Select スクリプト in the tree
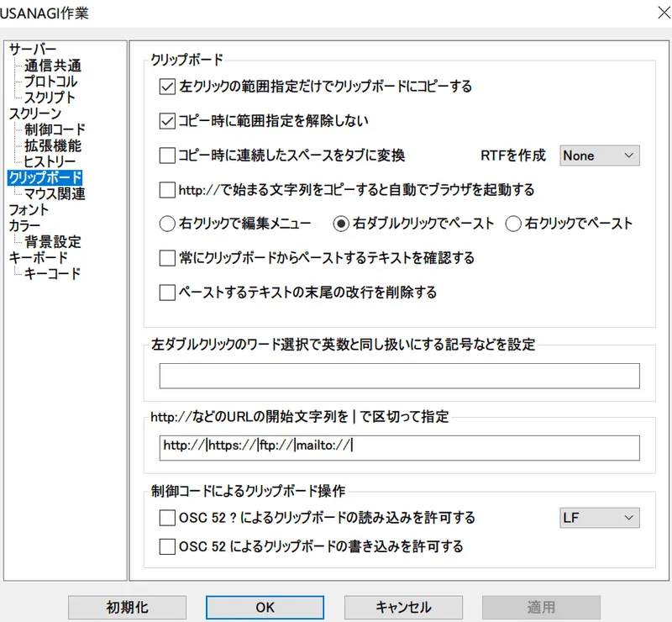Screen dimensions: 672x622 [50, 98]
